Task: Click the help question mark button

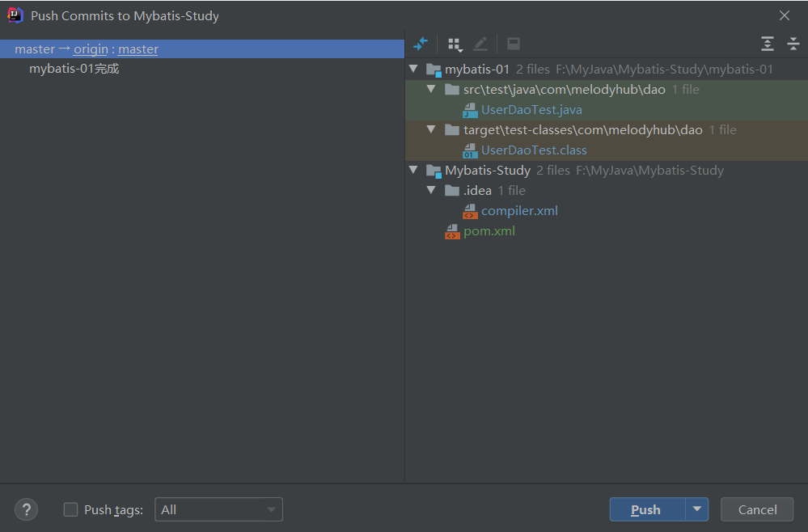Action: 26,509
